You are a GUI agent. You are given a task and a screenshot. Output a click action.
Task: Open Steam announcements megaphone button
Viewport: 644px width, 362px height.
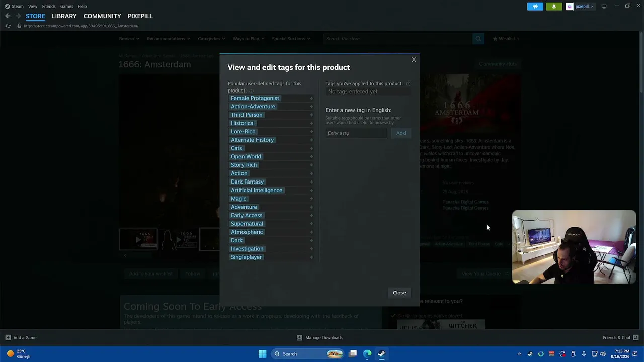point(535,6)
